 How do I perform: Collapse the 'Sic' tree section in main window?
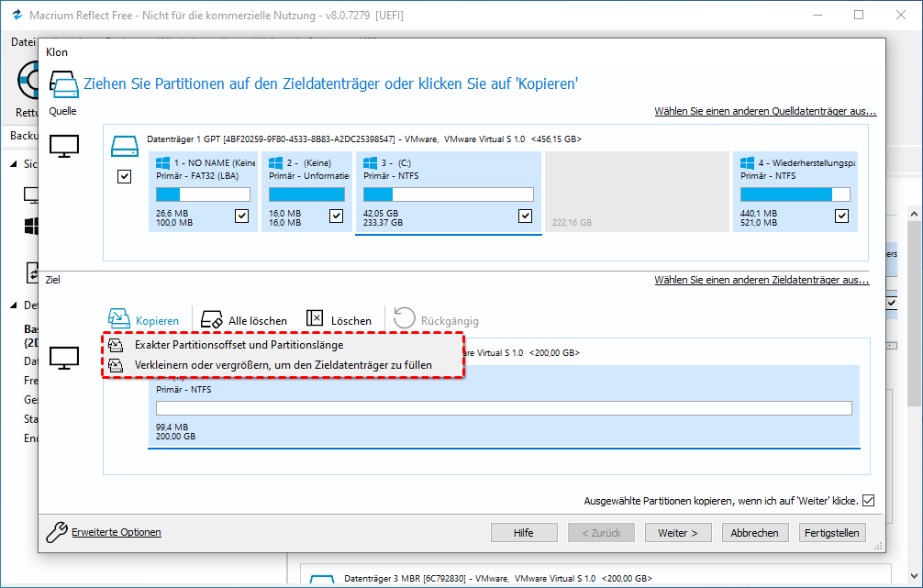pyautogui.click(x=14, y=164)
